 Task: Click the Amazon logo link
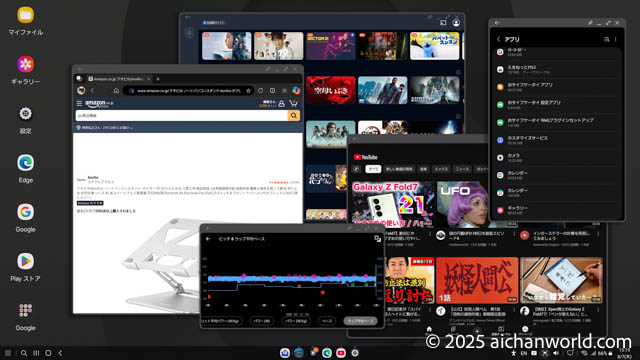tap(99, 104)
